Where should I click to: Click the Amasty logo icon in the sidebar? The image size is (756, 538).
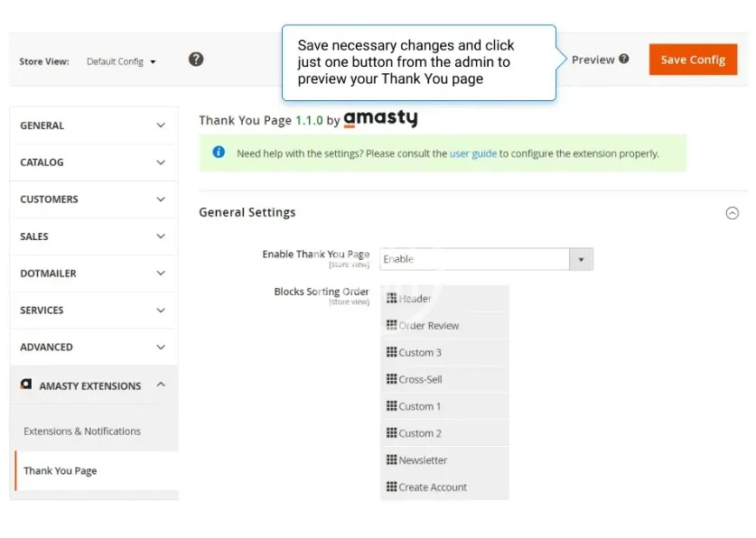(x=26, y=385)
